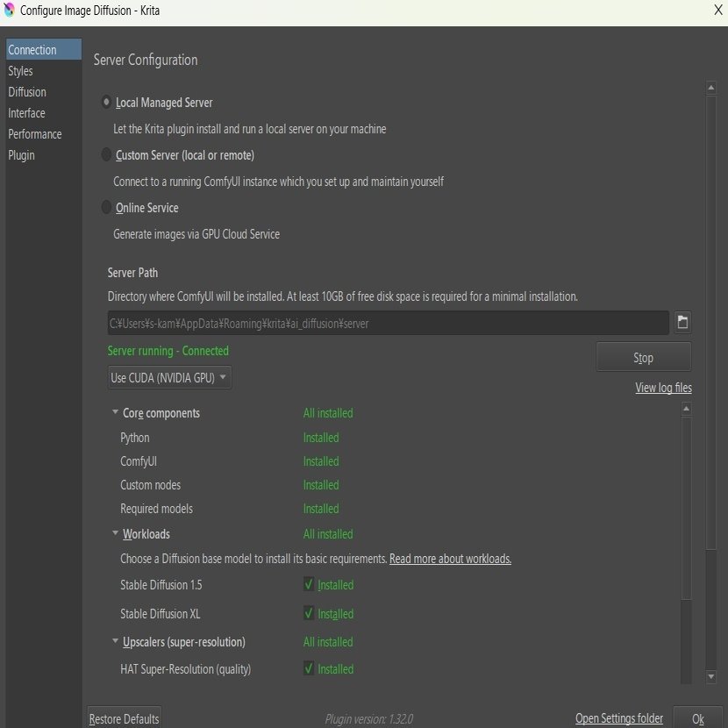Click the Required models row label
The height and width of the screenshot is (728, 728).
(x=156, y=509)
